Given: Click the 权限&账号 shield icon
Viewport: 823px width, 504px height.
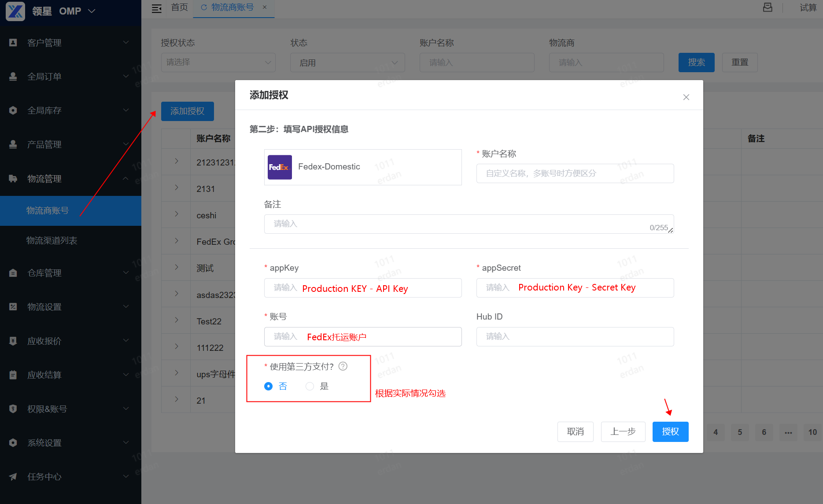Looking at the screenshot, I should [13, 409].
